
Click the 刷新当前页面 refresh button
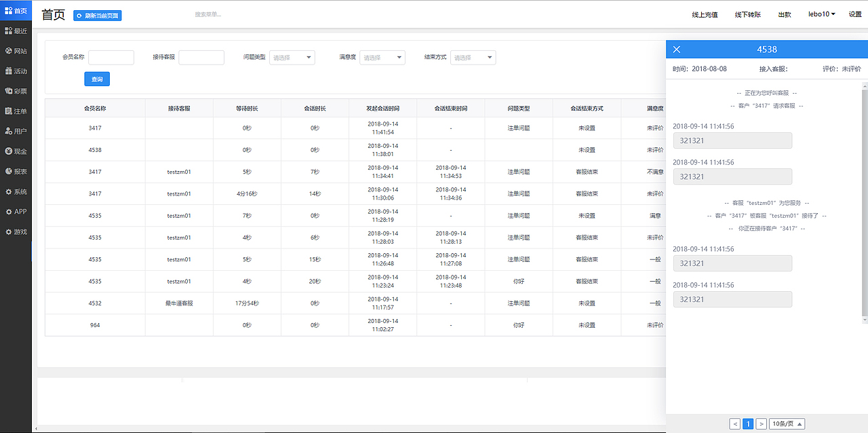[98, 15]
